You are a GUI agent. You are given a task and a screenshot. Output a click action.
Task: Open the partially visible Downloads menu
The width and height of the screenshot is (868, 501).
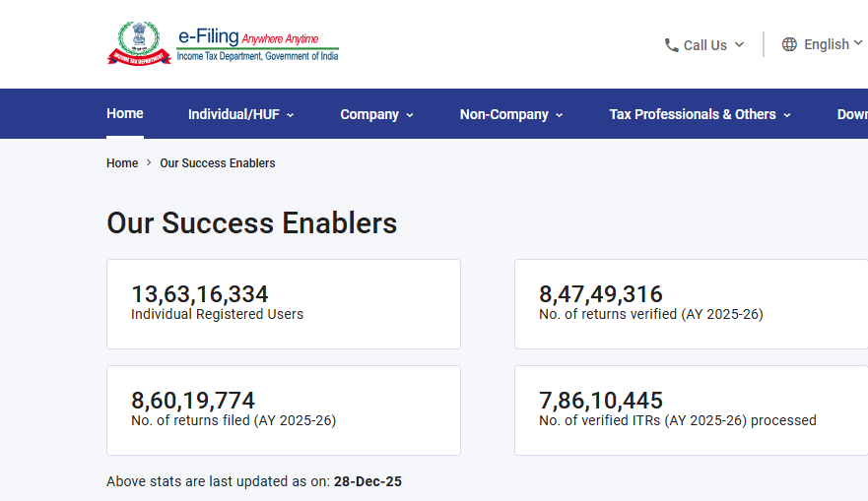click(x=851, y=114)
